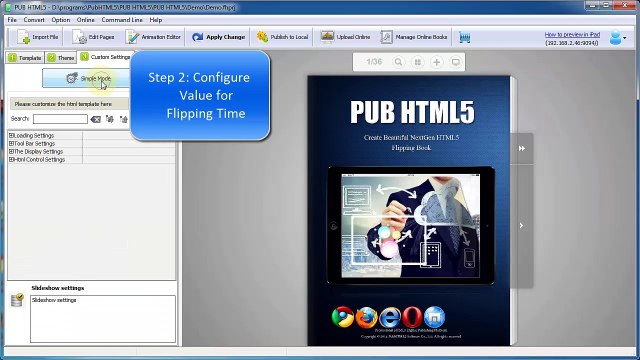The height and width of the screenshot is (360, 640).
Task: Open Manage Online Books
Action: 414,37
